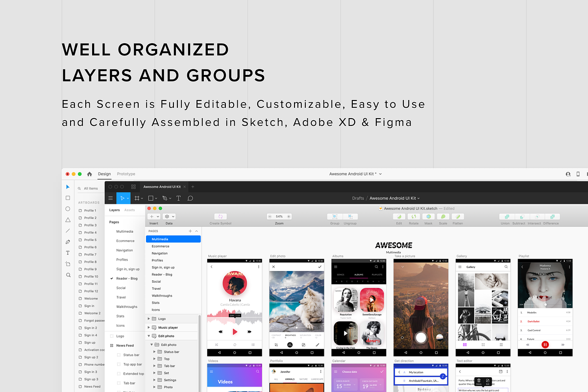
Task: Select the Walkthroughs page in Figma pages
Action: click(126, 307)
